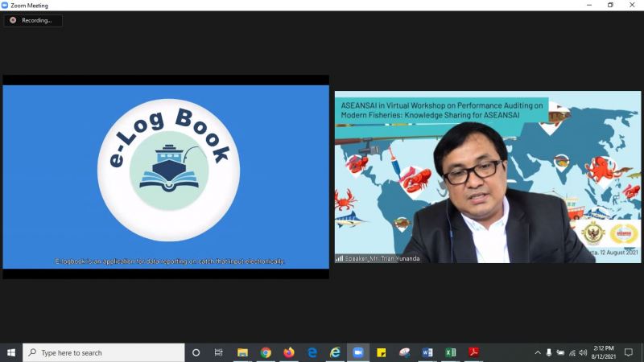This screenshot has width=644, height=362.
Task: Click the Recording indicator badge
Action: coord(33,20)
